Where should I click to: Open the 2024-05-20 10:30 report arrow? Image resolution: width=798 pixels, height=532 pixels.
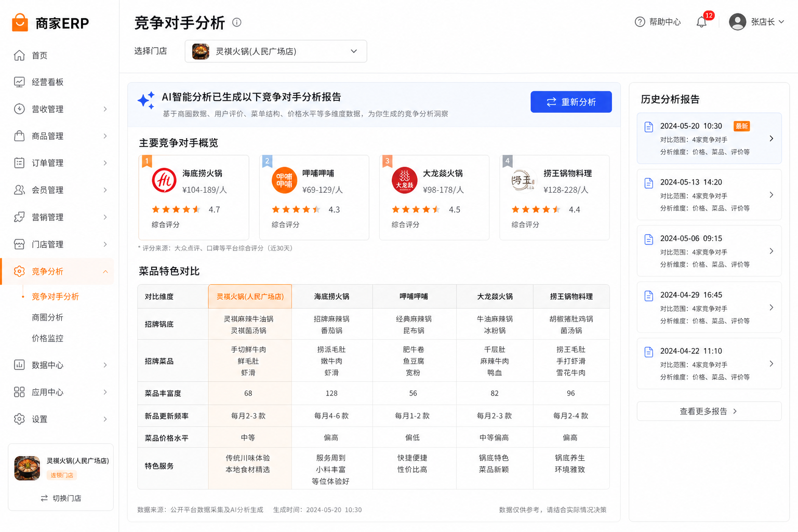click(x=771, y=138)
